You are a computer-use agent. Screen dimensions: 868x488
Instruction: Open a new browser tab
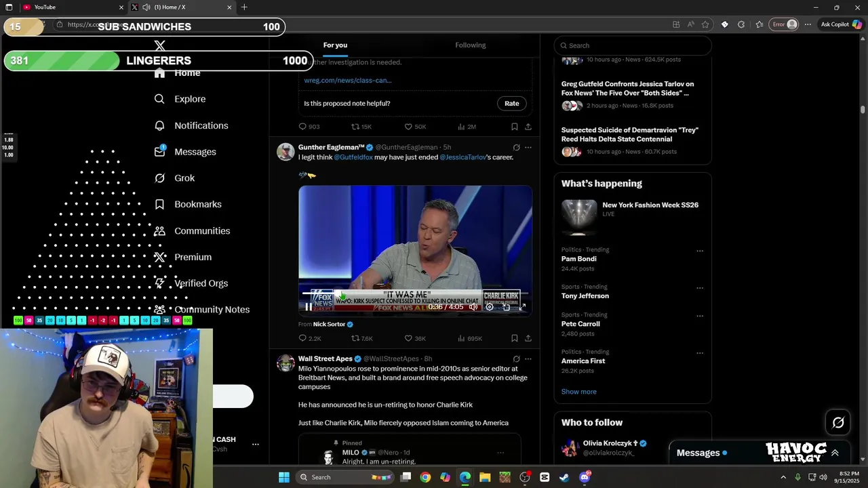tap(244, 7)
